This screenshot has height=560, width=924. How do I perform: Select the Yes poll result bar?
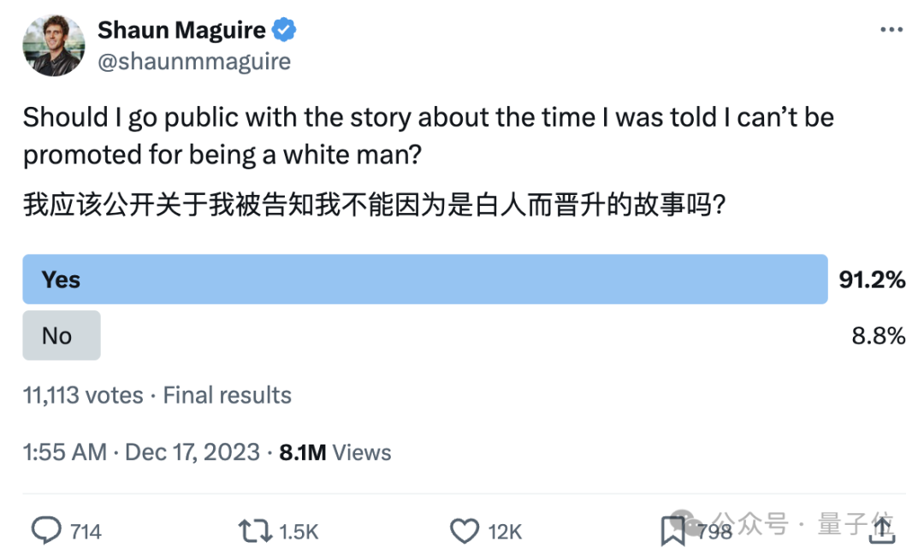[425, 280]
